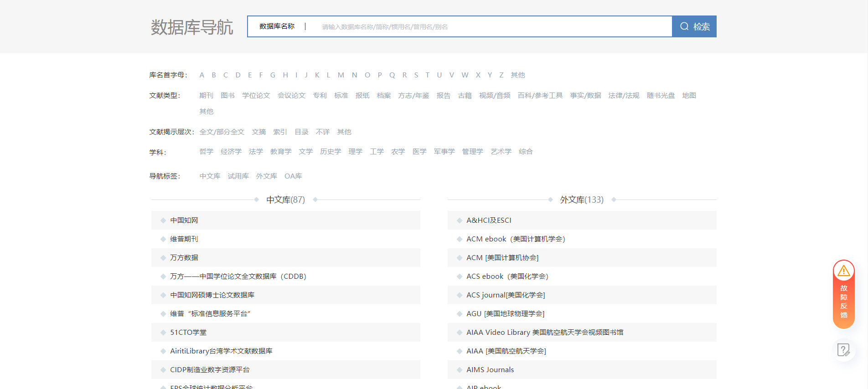Image resolution: width=868 pixels, height=389 pixels.
Task: Open 万方数据 database link
Action: pyautogui.click(x=184, y=258)
